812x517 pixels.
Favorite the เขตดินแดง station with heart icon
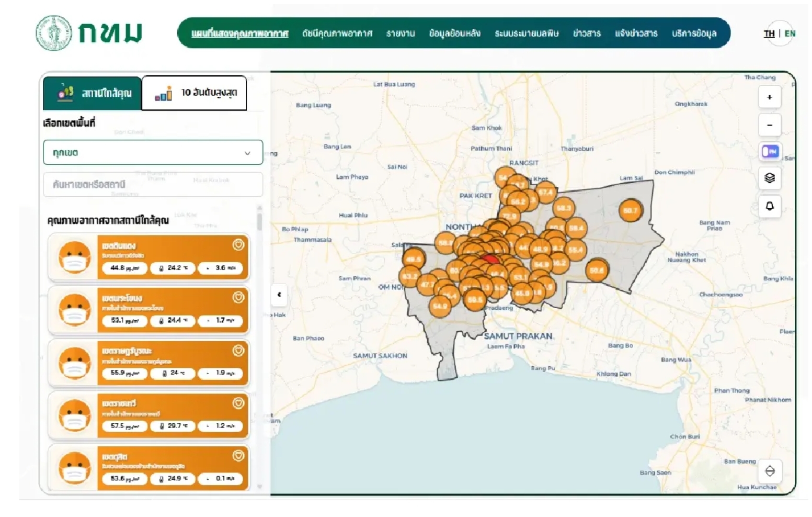pos(238,245)
